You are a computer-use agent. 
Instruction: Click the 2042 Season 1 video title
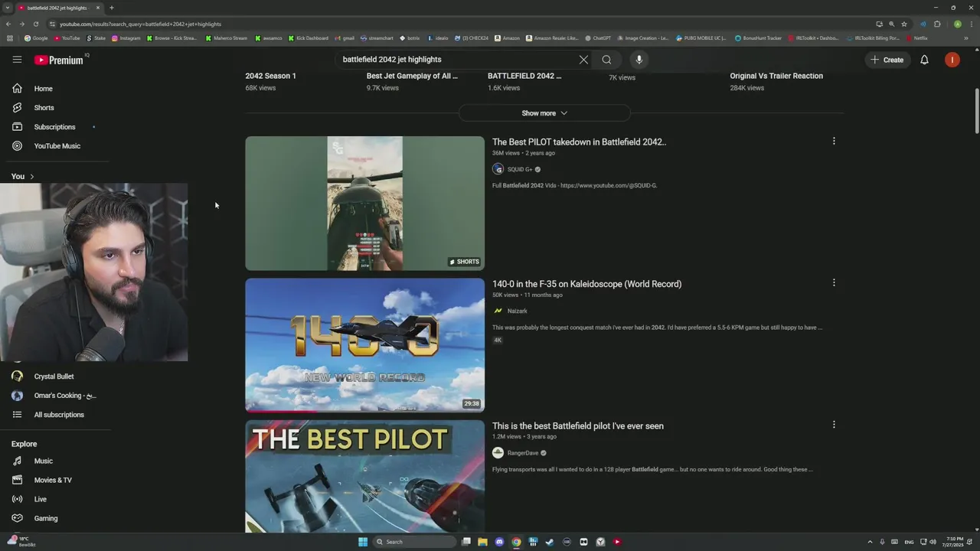pos(270,76)
